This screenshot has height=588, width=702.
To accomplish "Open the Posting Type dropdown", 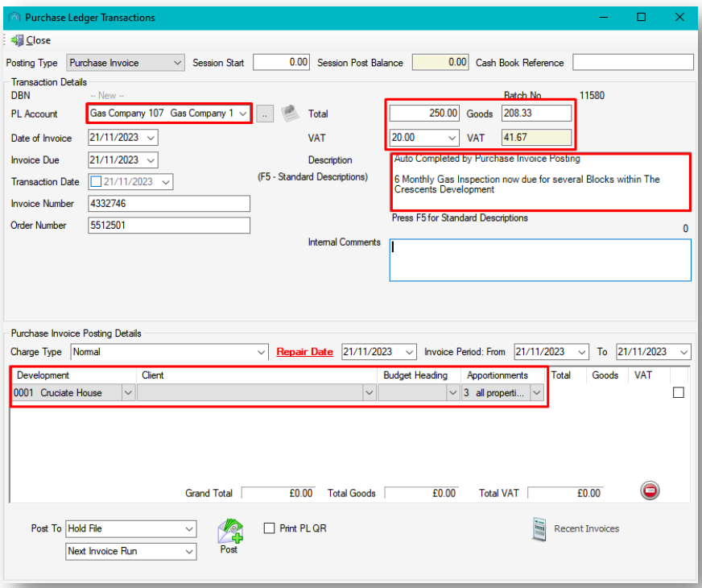I will click(177, 63).
